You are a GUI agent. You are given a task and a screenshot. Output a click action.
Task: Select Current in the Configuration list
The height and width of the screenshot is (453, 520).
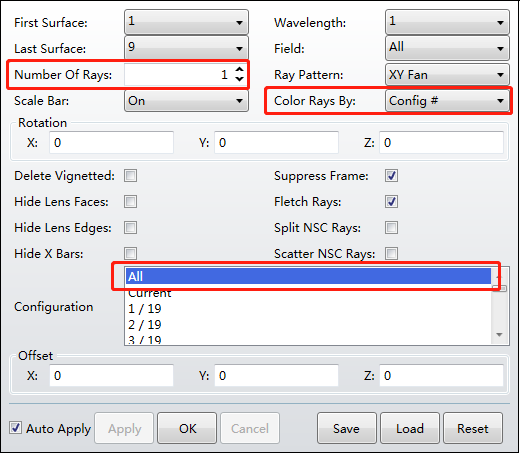308,293
